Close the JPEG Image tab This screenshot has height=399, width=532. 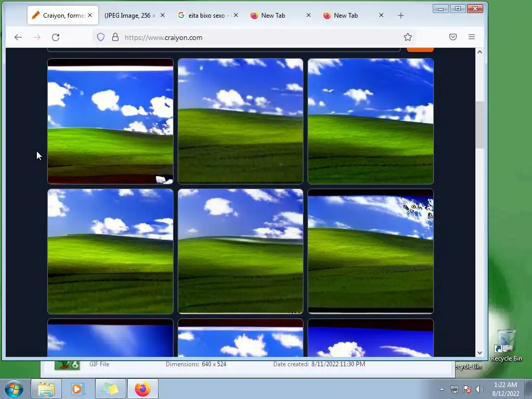[163, 15]
